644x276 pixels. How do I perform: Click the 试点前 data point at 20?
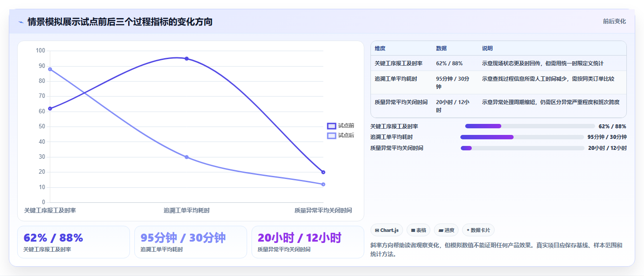(x=323, y=172)
